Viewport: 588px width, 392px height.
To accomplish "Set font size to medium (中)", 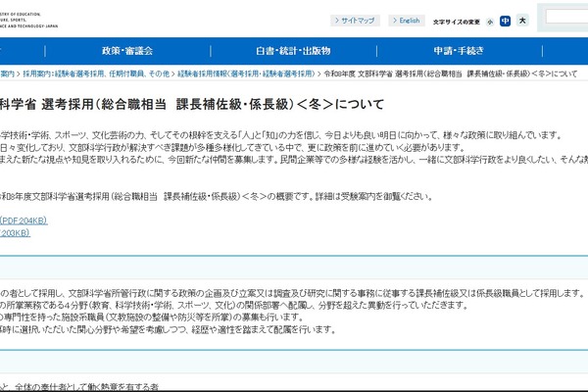I will pyautogui.click(x=505, y=21).
